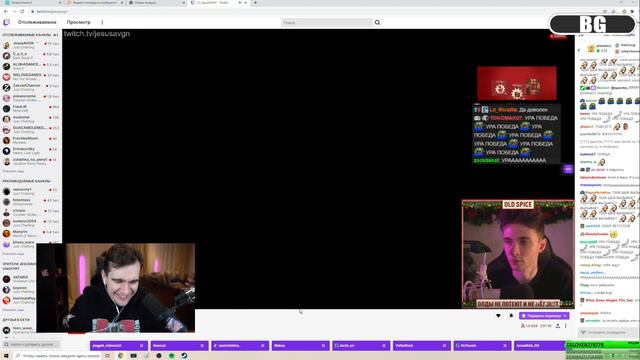Open the Windows Start menu

6,356
